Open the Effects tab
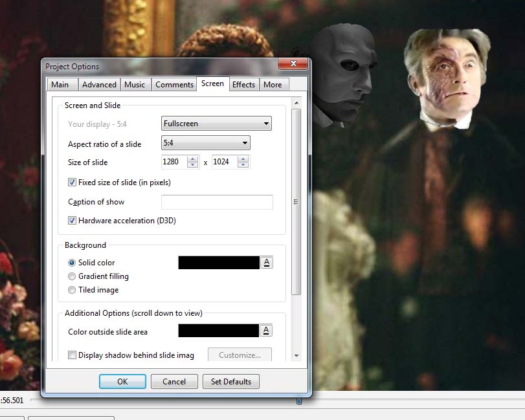The height and width of the screenshot is (420, 525). 244,85
